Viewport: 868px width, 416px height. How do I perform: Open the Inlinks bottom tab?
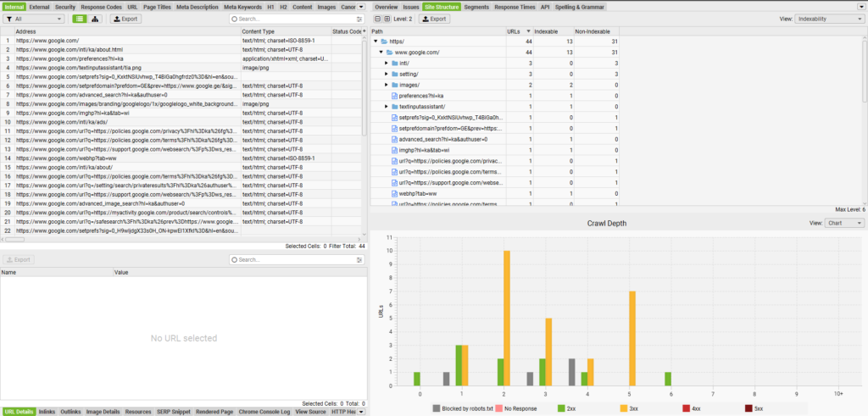pyautogui.click(x=47, y=412)
